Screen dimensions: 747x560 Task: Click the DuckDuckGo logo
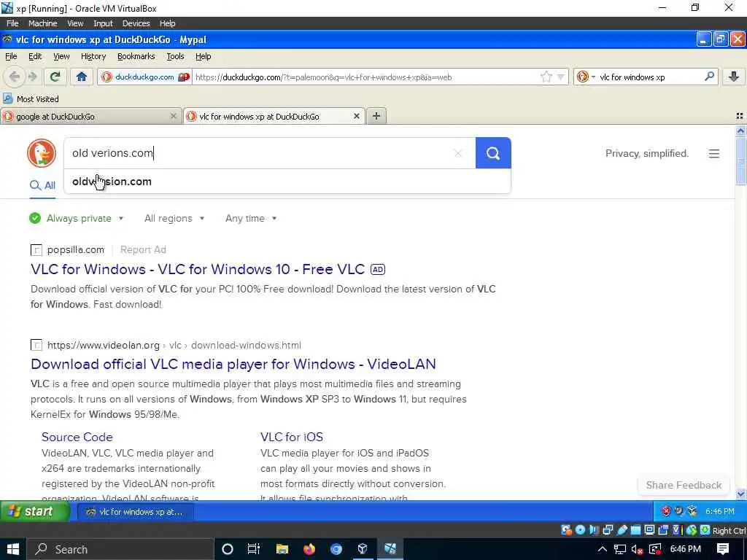[42, 153]
